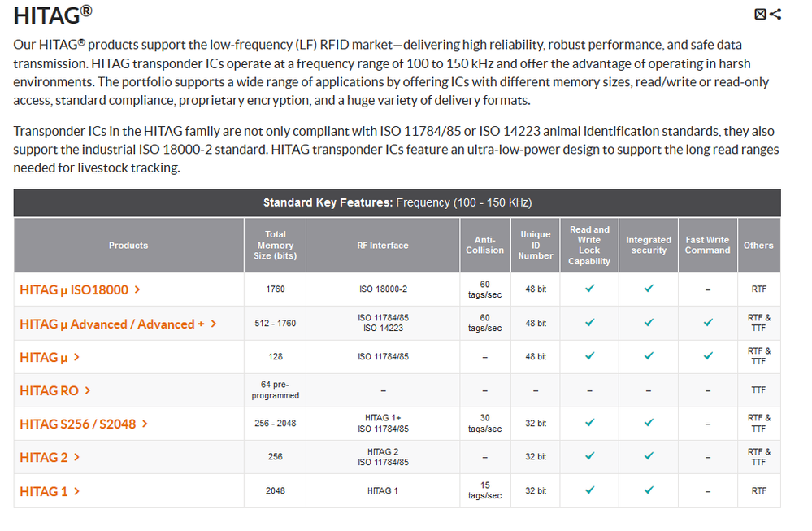Click the Total Memory Size column header
The width and height of the screenshot is (812, 531).
[x=275, y=245]
